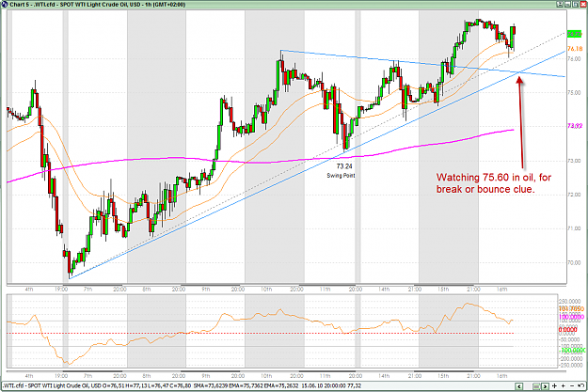Click the orange 76.18 price label

point(575,49)
